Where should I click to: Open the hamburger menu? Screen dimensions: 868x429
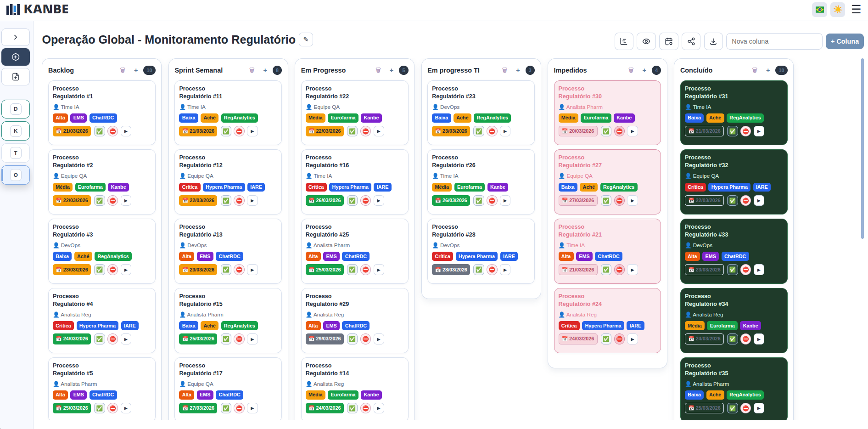click(x=856, y=9)
